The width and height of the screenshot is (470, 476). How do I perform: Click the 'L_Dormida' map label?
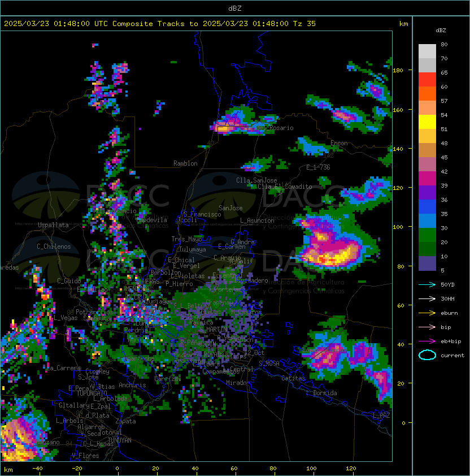[321, 393]
